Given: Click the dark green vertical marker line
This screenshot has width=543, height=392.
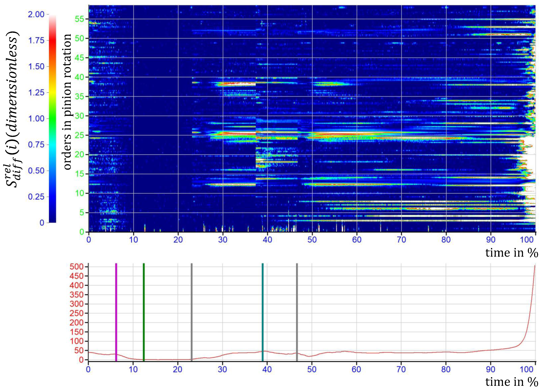Looking at the screenshot, I should [x=144, y=312].
